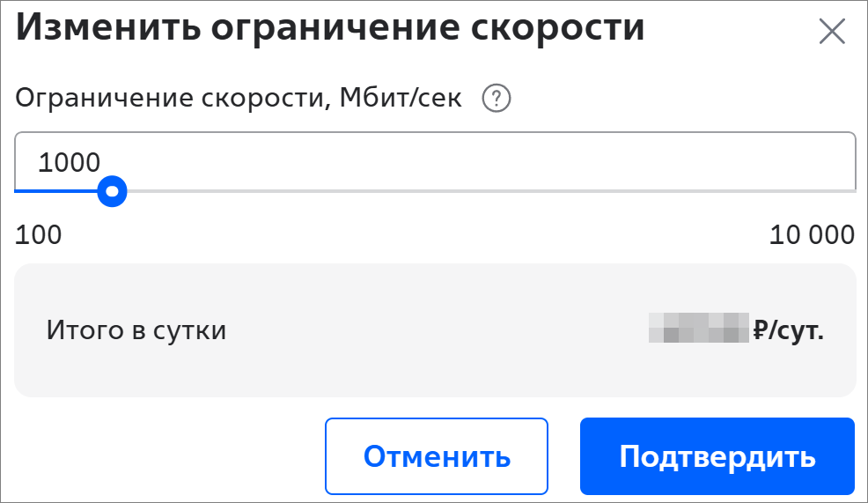Image resolution: width=868 pixels, height=503 pixels.
Task: Click the minimum value label 100
Action: coord(39,235)
